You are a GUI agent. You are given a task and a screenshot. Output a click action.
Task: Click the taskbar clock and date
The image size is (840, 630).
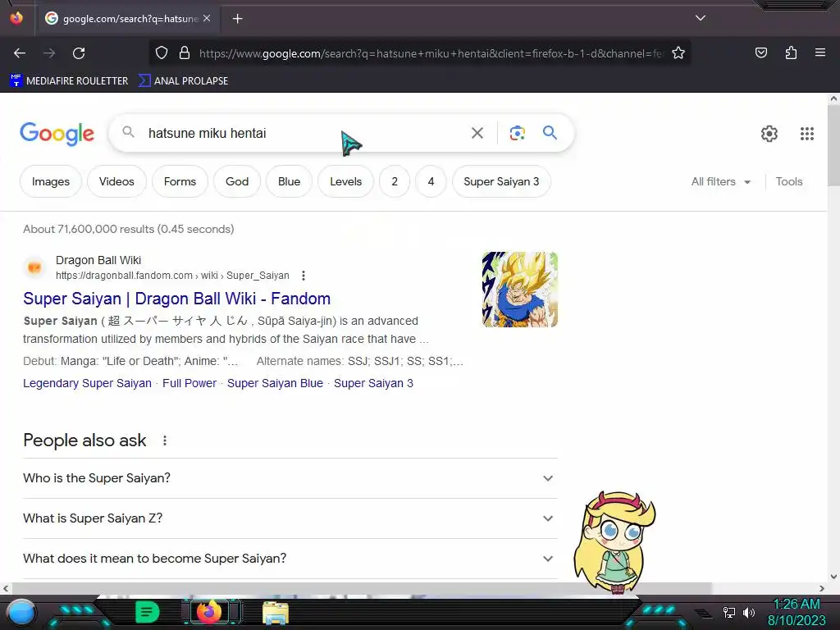pyautogui.click(x=797, y=612)
